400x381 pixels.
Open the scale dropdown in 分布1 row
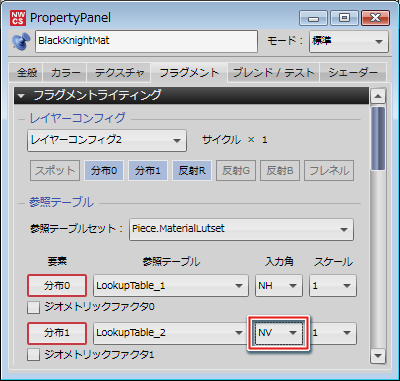[333, 333]
